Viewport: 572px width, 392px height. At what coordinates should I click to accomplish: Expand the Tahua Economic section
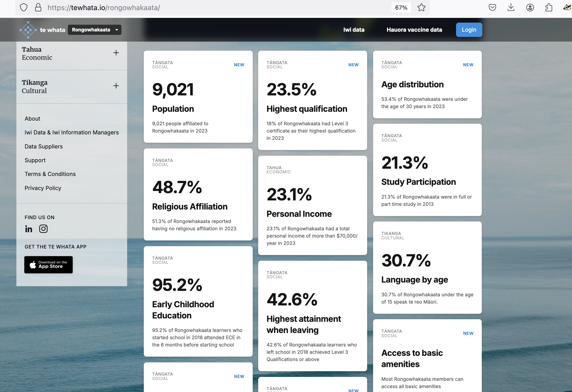pyautogui.click(x=116, y=53)
